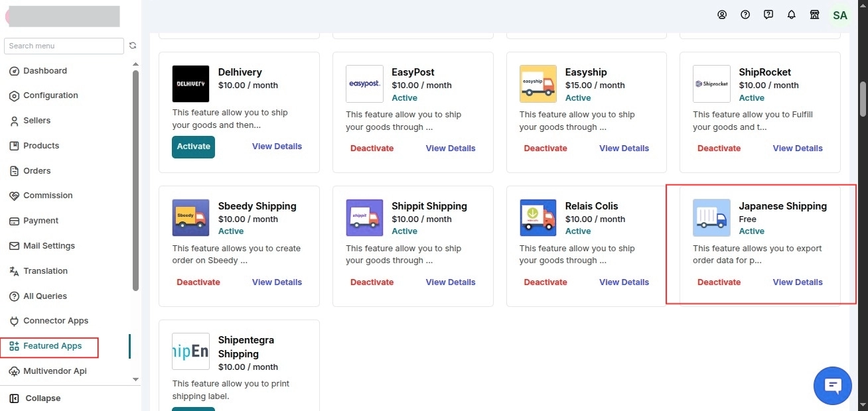Click the Delhivery app logo
Viewport: 868px width, 411px height.
(190, 84)
